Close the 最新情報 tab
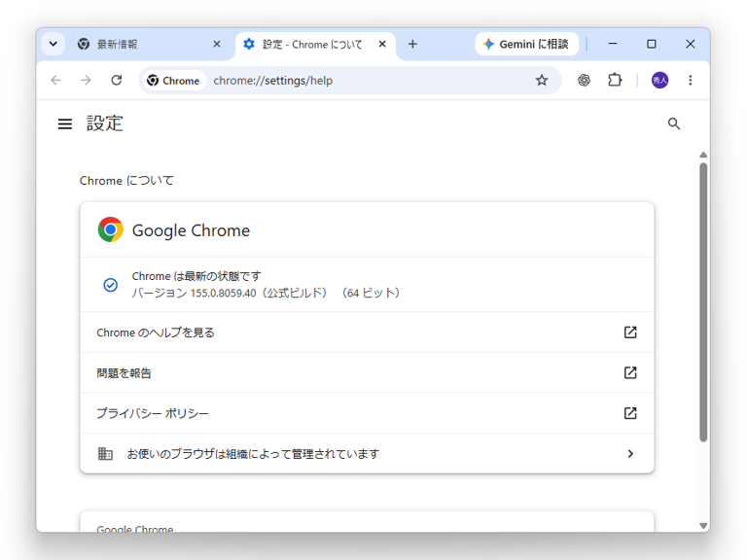 click(217, 44)
